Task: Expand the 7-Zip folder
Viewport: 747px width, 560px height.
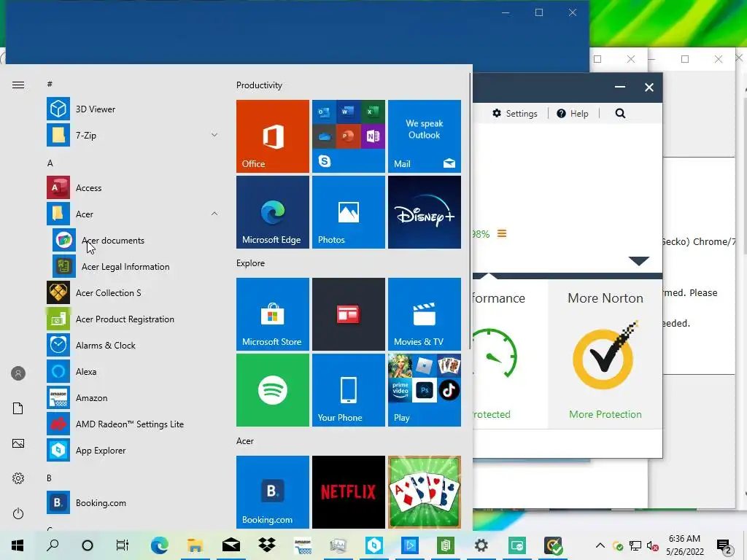Action: (x=214, y=135)
